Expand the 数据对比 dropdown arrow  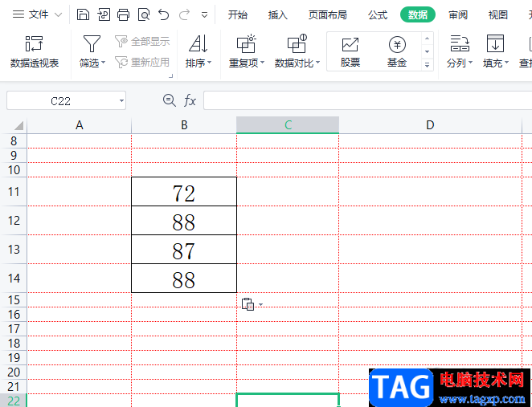pos(318,63)
